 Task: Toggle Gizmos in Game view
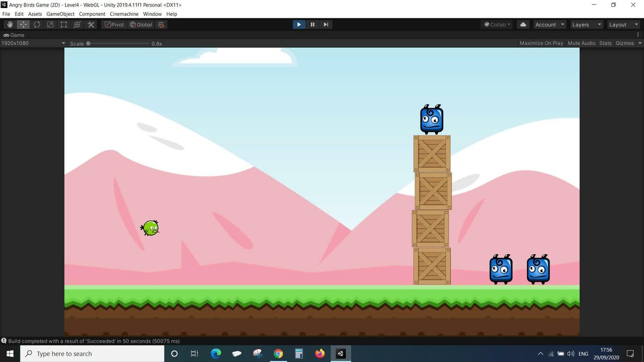coord(625,43)
